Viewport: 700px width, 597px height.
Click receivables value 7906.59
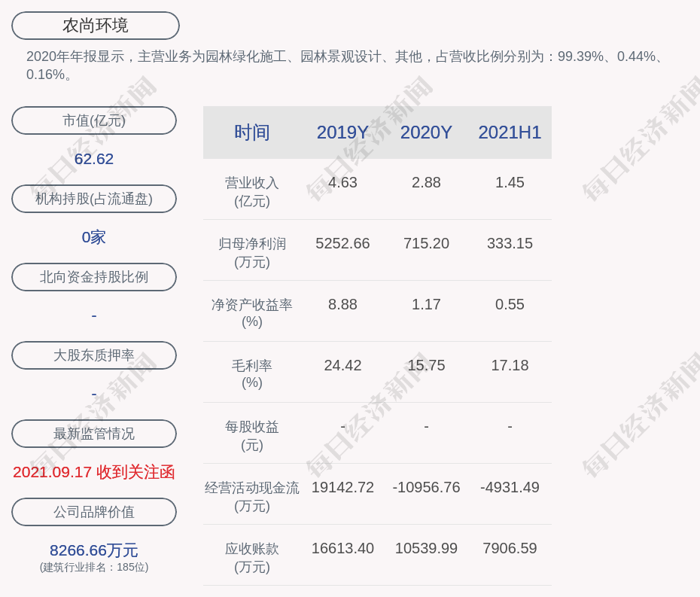coord(510,548)
